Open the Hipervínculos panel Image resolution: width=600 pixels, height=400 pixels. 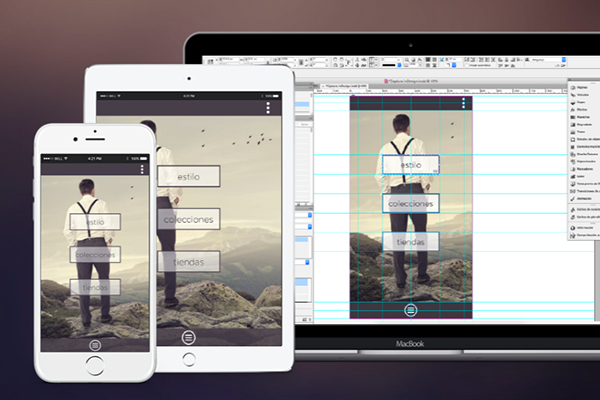click(x=583, y=162)
